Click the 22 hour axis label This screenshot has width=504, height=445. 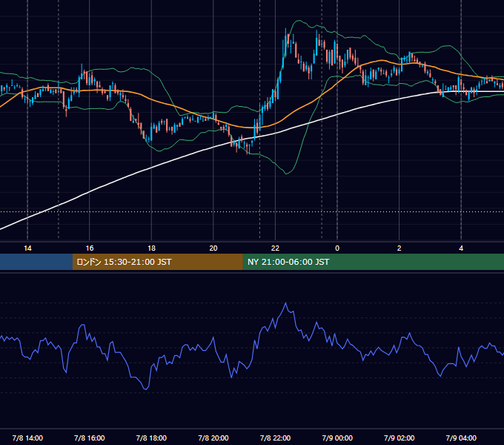coord(275,248)
